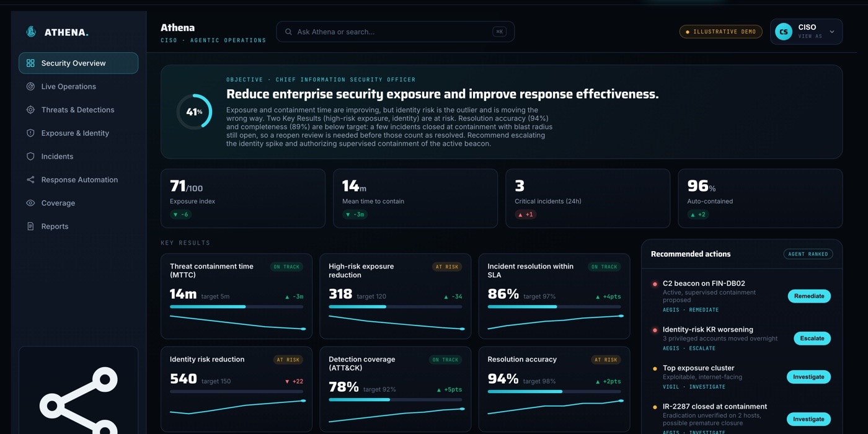Viewport: 868px width, 434px height.
Task: Open the Incidents section
Action: (x=78, y=157)
